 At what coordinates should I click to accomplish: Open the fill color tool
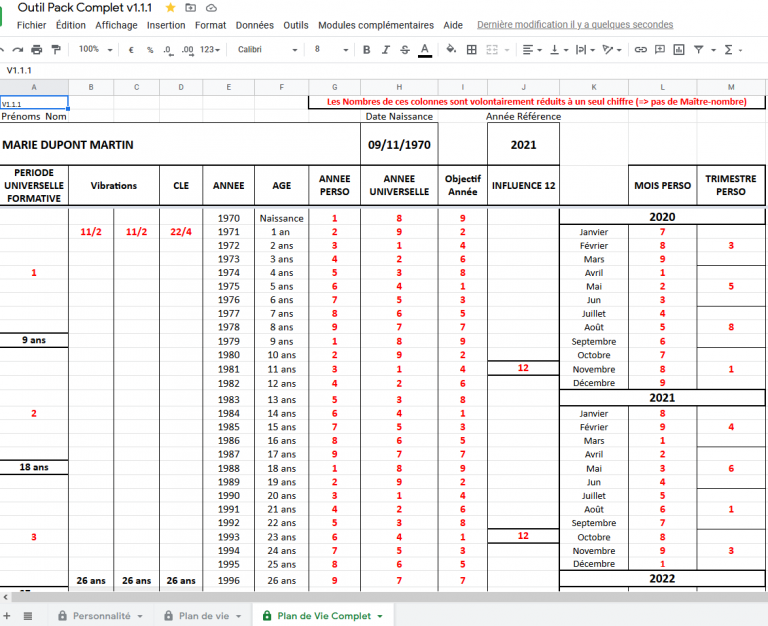pyautogui.click(x=450, y=49)
